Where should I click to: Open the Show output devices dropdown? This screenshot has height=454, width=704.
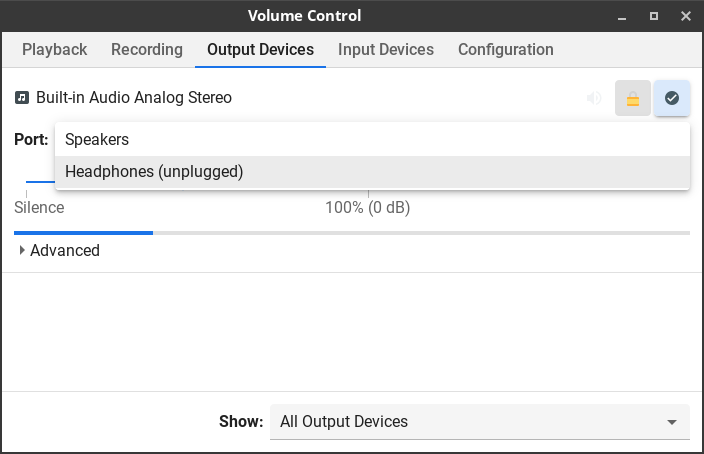[479, 422]
